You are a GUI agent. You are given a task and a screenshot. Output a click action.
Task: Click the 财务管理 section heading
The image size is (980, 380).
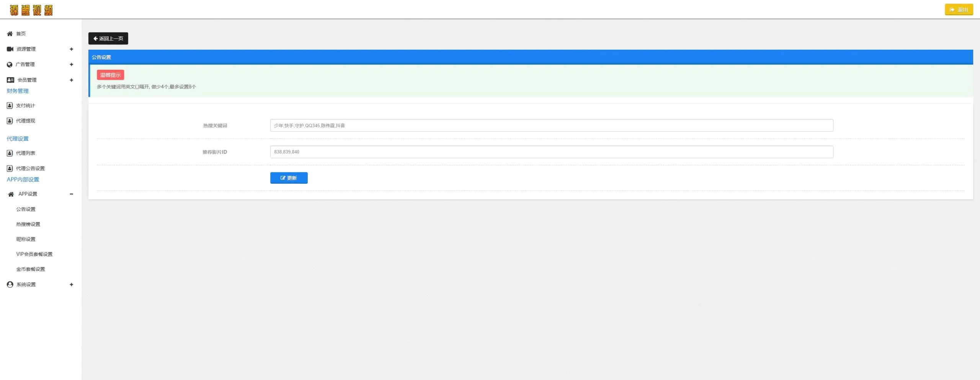coord(18,91)
